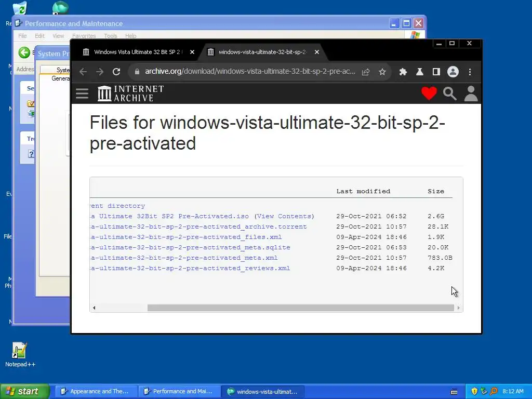The width and height of the screenshot is (532, 399).
Task: Open the _reviews.xml link
Action: 190,268
